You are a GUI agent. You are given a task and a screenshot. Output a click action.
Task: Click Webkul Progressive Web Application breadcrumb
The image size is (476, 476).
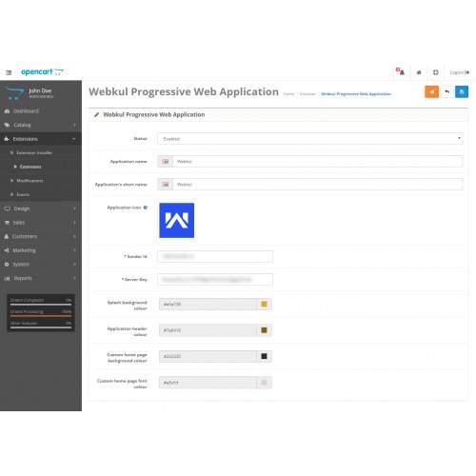[x=356, y=94]
